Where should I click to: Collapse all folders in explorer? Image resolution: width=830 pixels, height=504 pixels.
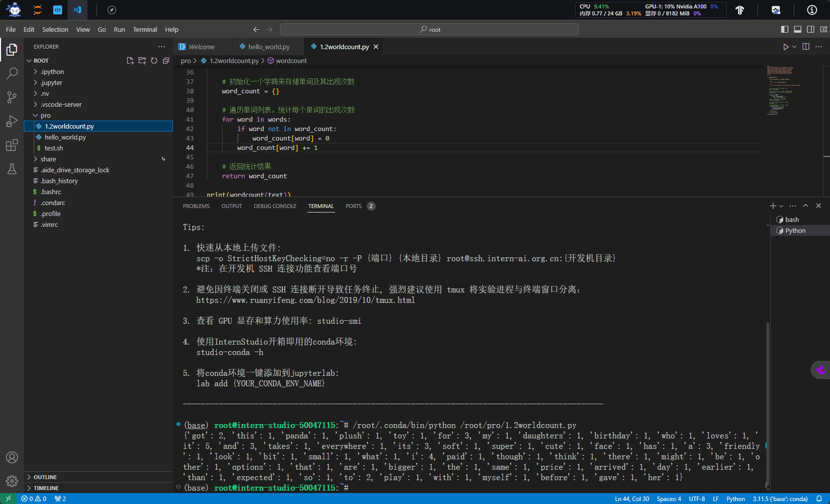pyautogui.click(x=166, y=61)
